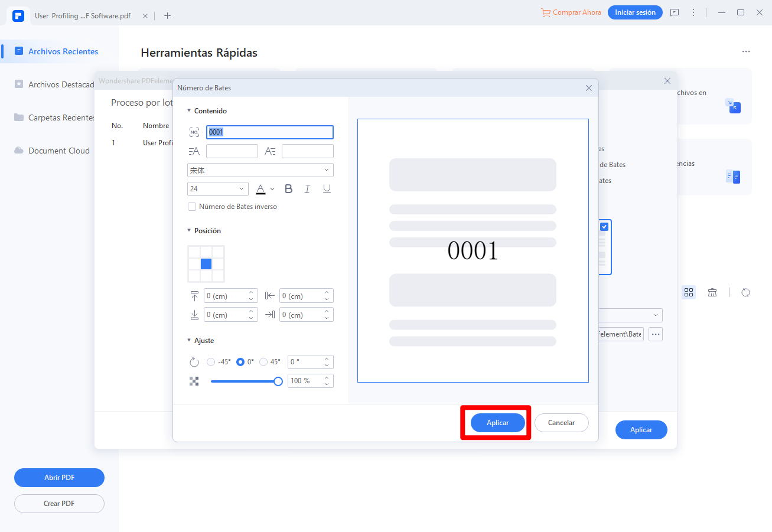This screenshot has width=772, height=532.
Task: Open Document Cloud in sidebar
Action: pyautogui.click(x=52, y=151)
